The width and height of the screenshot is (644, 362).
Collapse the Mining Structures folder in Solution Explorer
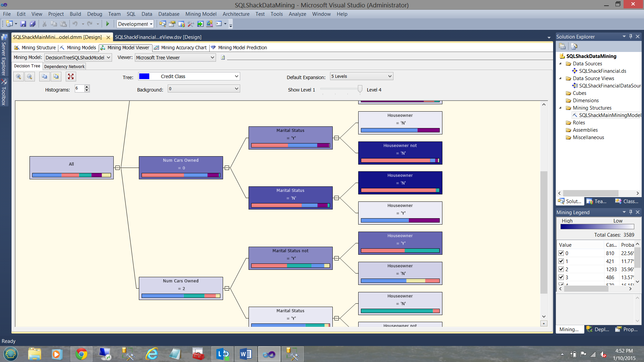point(560,108)
